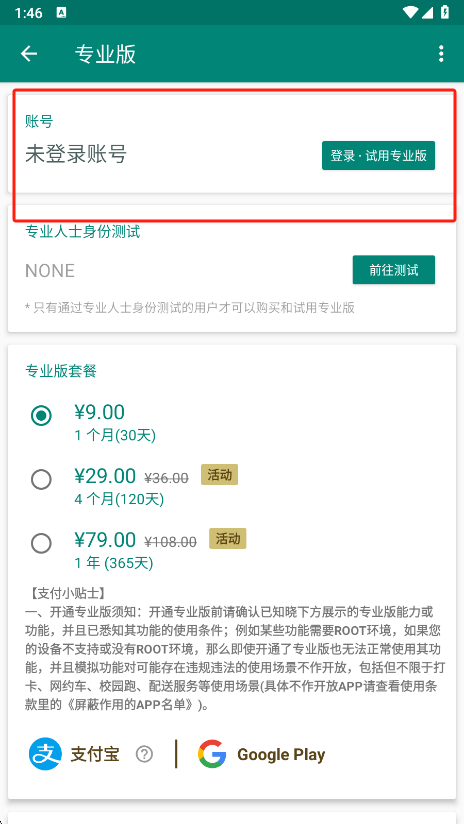Tap the 专业版 page title

tap(105, 54)
